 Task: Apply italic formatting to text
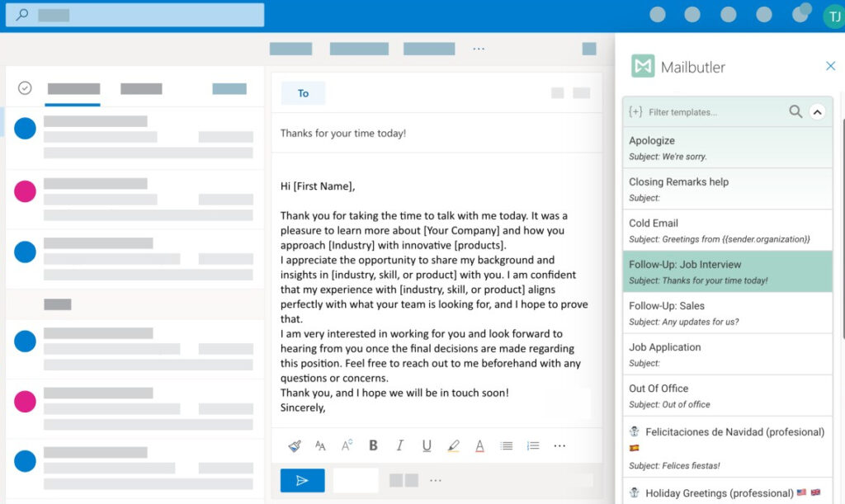[400, 445]
